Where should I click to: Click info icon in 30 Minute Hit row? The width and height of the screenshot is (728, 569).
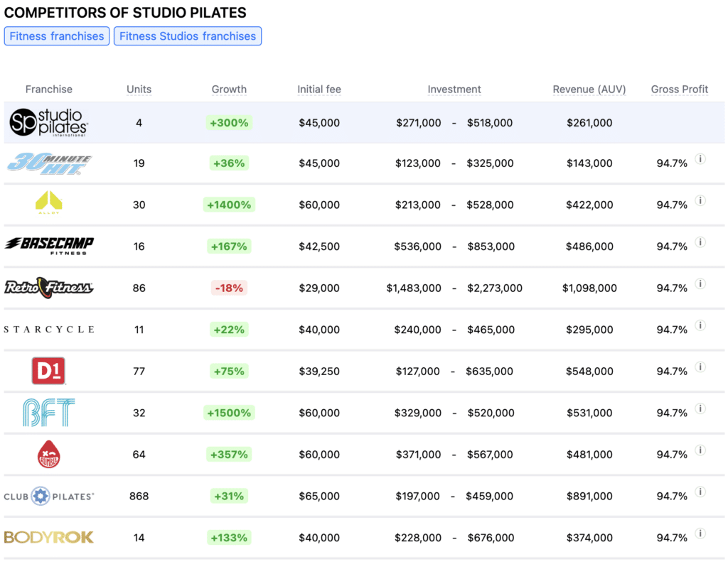coord(700,159)
